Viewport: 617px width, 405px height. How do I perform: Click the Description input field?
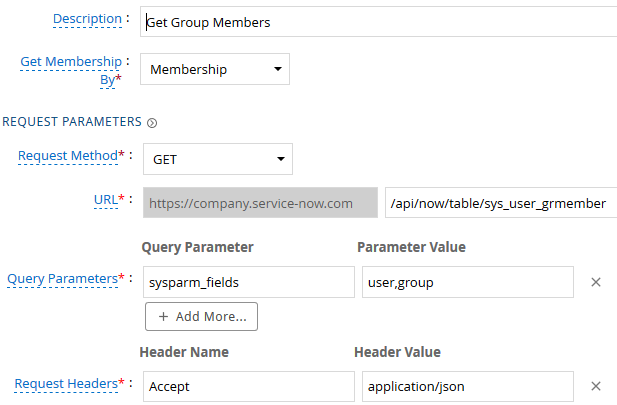tap(379, 22)
